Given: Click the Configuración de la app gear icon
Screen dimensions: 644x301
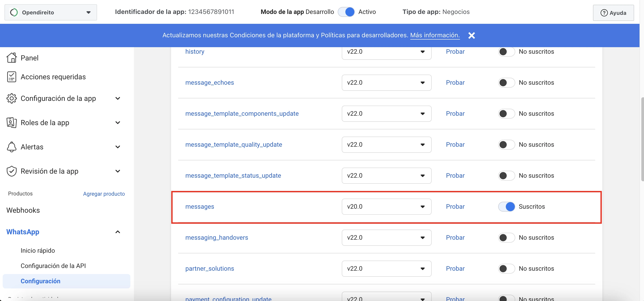Looking at the screenshot, I should (11, 98).
